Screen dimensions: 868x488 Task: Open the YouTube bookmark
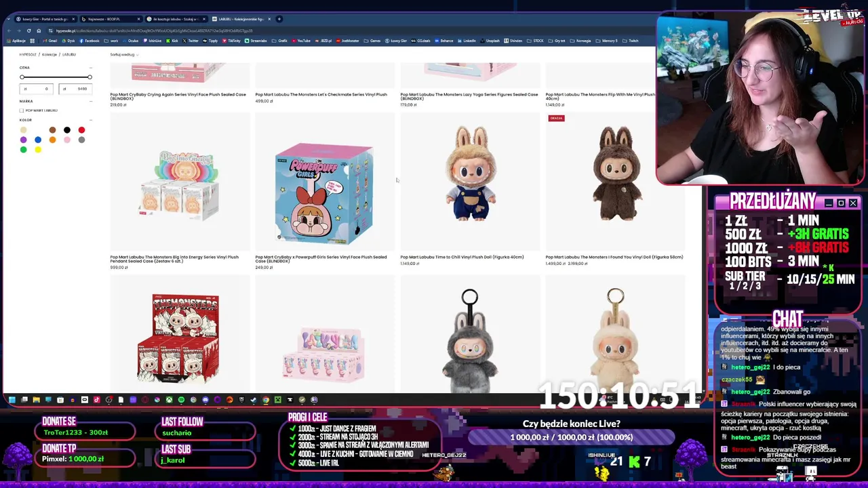[x=301, y=41]
